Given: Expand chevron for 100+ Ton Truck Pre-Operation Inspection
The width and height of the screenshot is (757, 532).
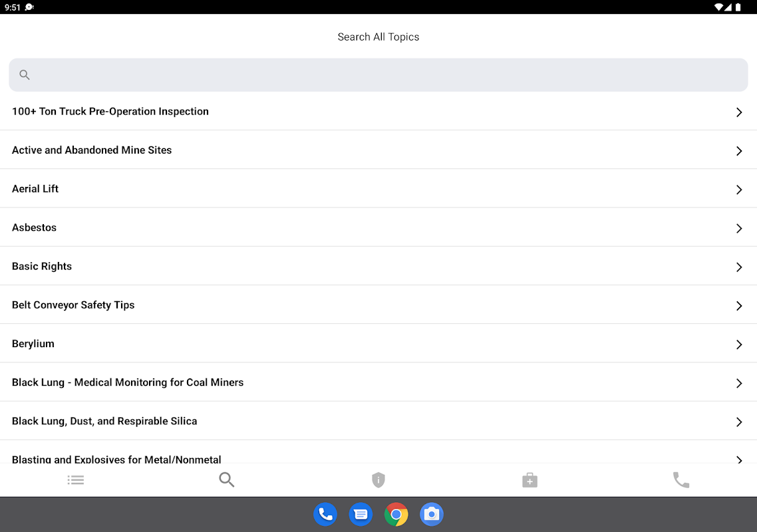Looking at the screenshot, I should (x=739, y=112).
